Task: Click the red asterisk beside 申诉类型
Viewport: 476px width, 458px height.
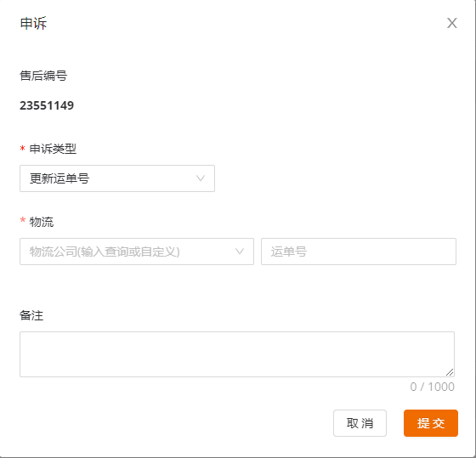Action: [22, 149]
